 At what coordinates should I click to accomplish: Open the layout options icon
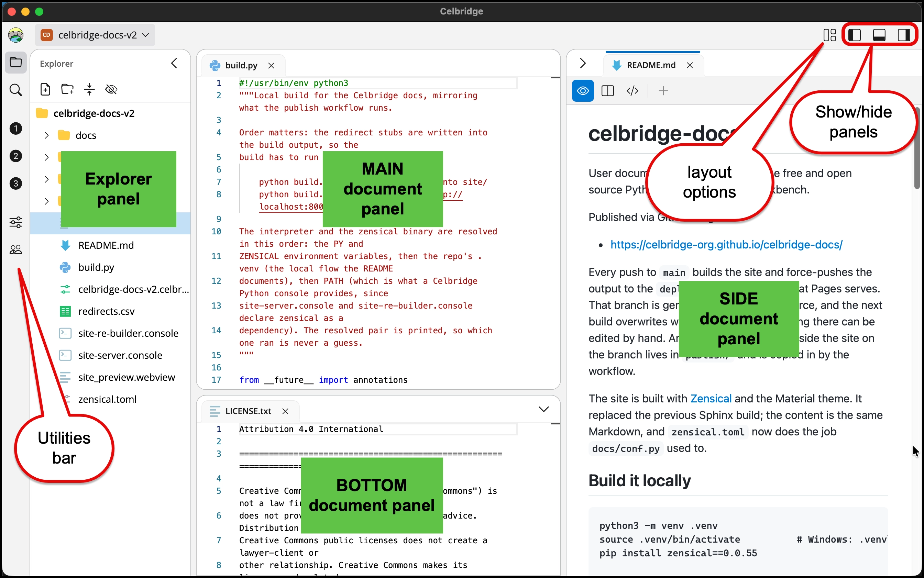tap(829, 35)
